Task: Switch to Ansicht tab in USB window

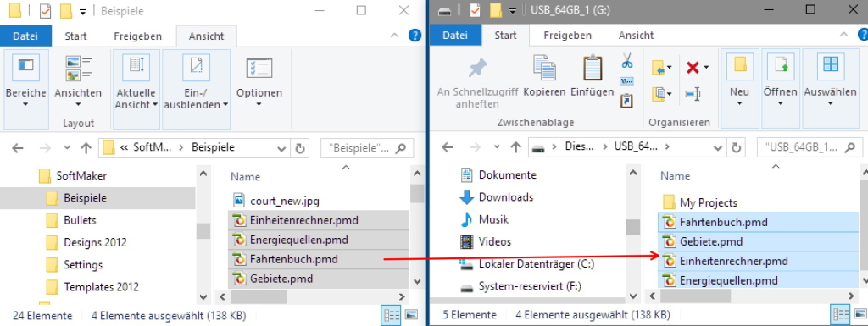Action: (636, 36)
